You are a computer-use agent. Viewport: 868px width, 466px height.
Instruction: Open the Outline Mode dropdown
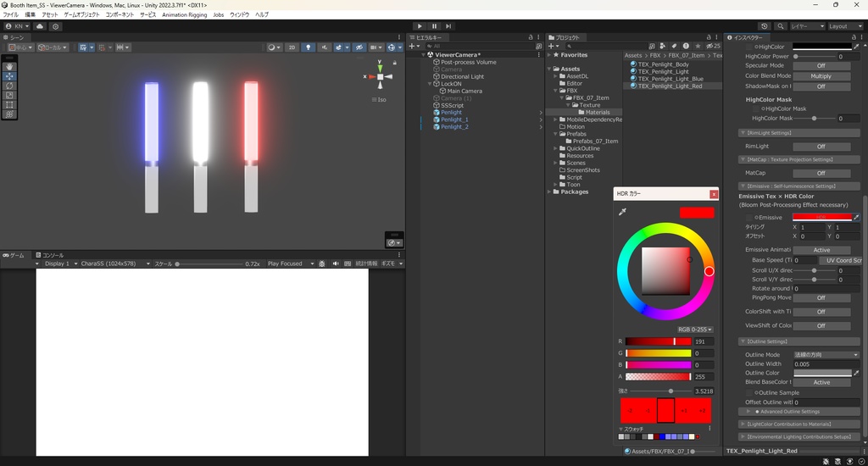pos(826,355)
